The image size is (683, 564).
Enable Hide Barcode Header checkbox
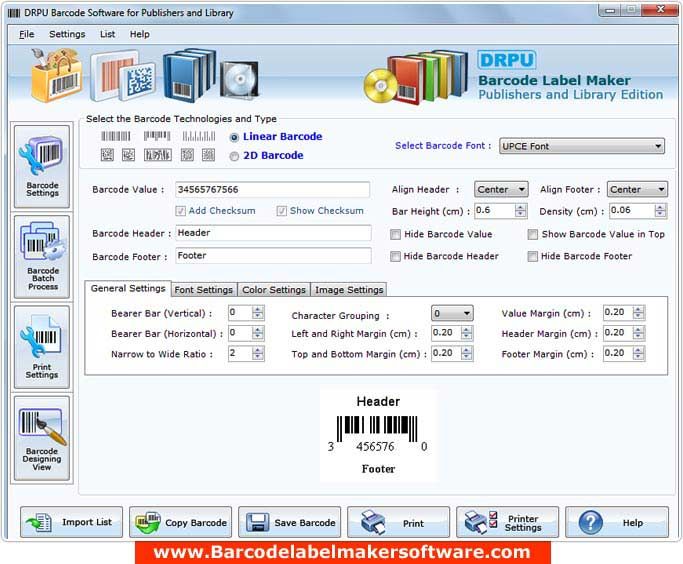[x=396, y=257]
